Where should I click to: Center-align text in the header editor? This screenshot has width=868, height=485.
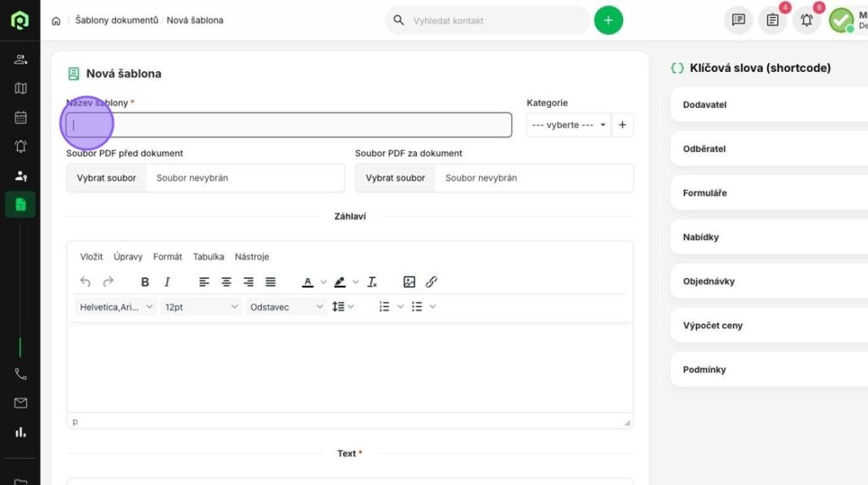point(226,282)
